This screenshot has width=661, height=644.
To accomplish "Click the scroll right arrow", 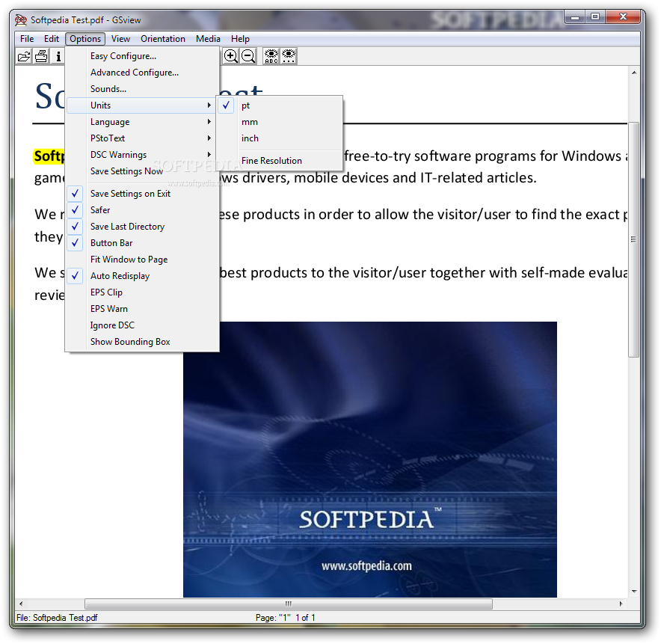I will pyautogui.click(x=621, y=604).
